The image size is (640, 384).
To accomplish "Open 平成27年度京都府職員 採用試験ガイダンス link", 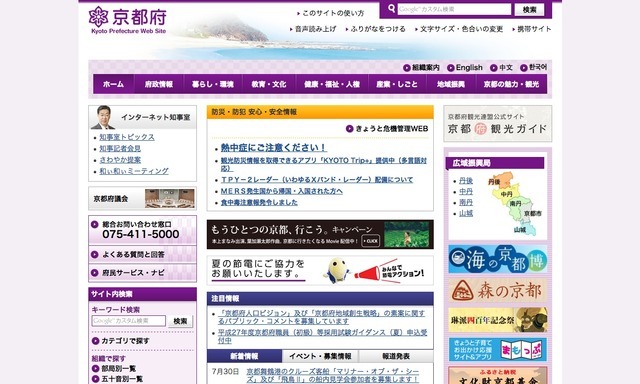I will pyautogui.click(x=322, y=336).
